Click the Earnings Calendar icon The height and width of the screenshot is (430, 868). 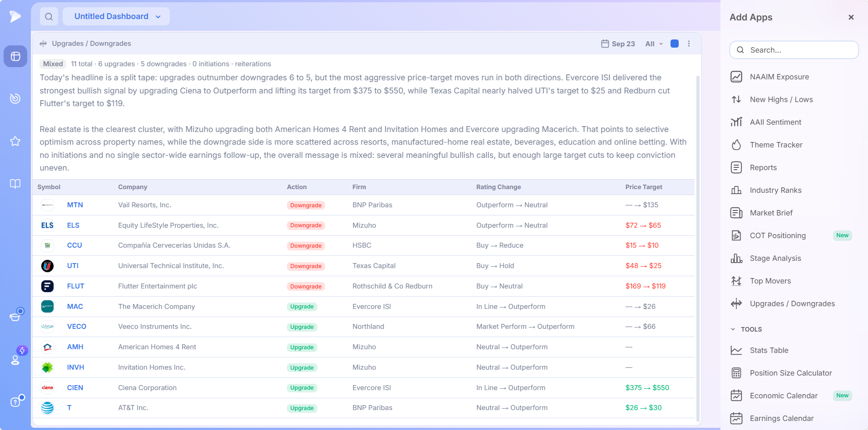coord(736,418)
